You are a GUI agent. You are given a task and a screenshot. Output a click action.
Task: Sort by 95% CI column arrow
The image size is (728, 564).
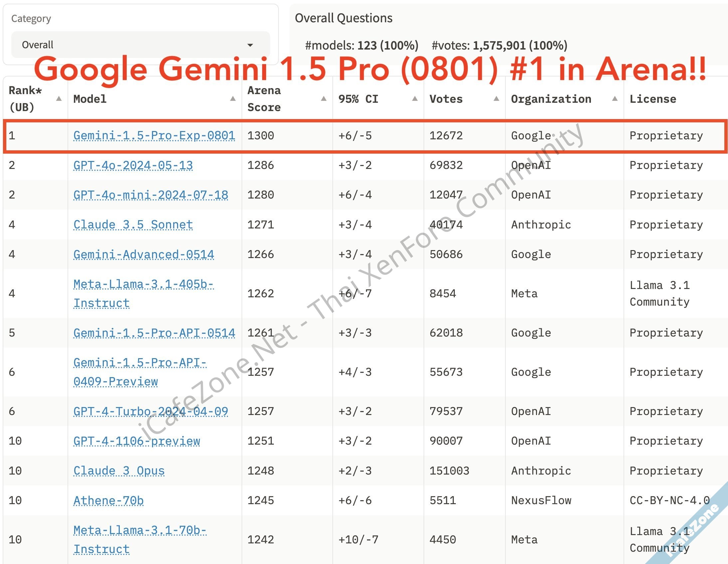point(415,99)
